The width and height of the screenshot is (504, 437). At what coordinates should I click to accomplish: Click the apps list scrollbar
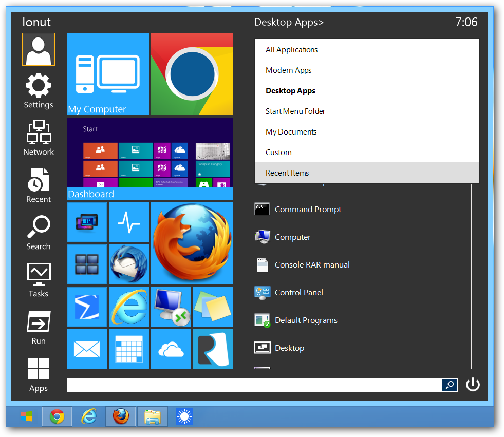472,276
